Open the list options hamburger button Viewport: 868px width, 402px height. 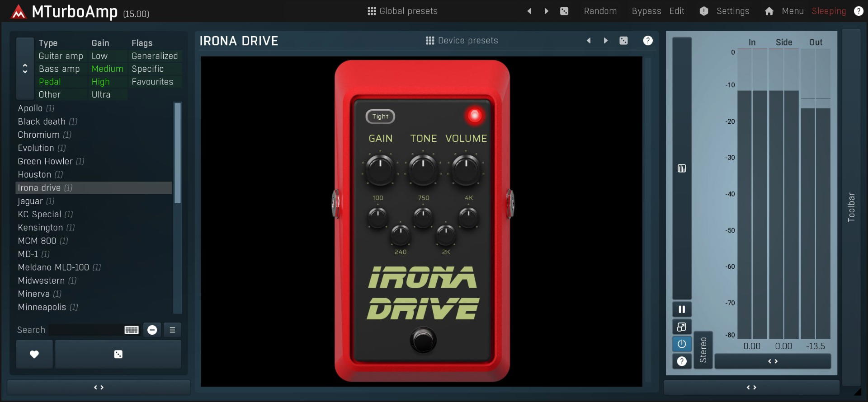172,330
